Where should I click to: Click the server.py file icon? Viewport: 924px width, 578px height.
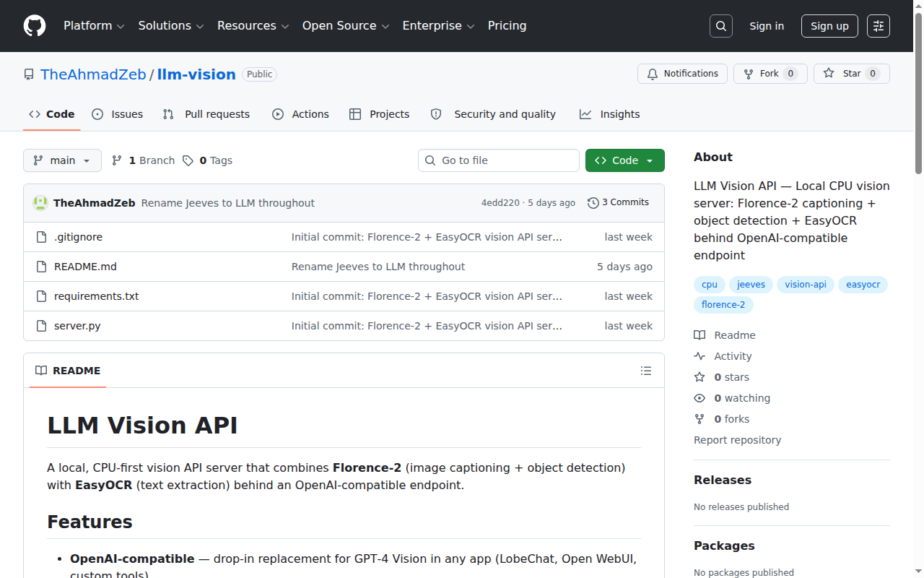point(41,326)
